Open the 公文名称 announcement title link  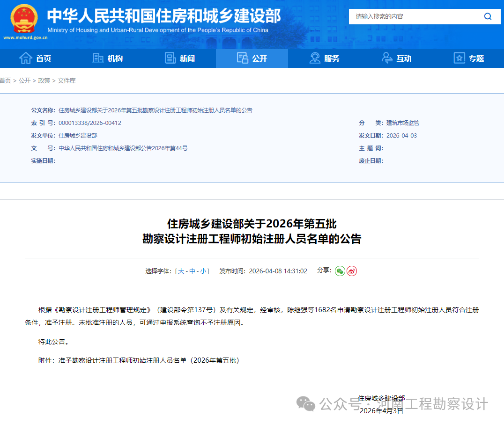155,110
